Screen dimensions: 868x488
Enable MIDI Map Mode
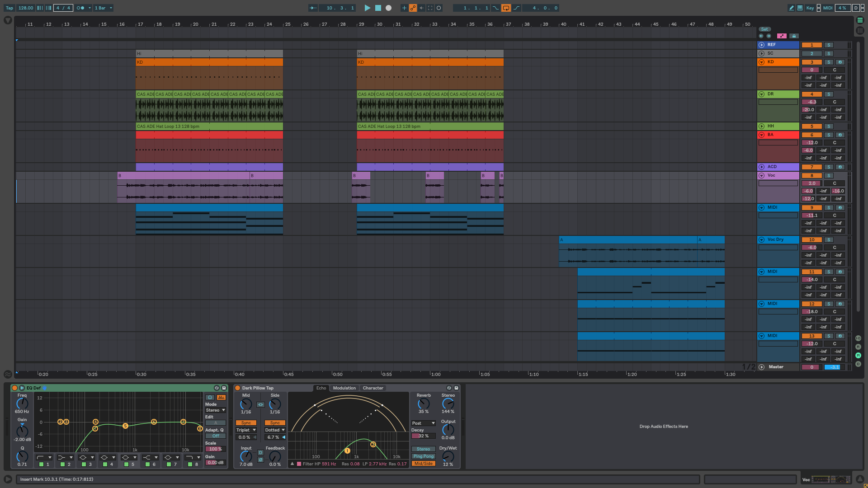point(828,8)
